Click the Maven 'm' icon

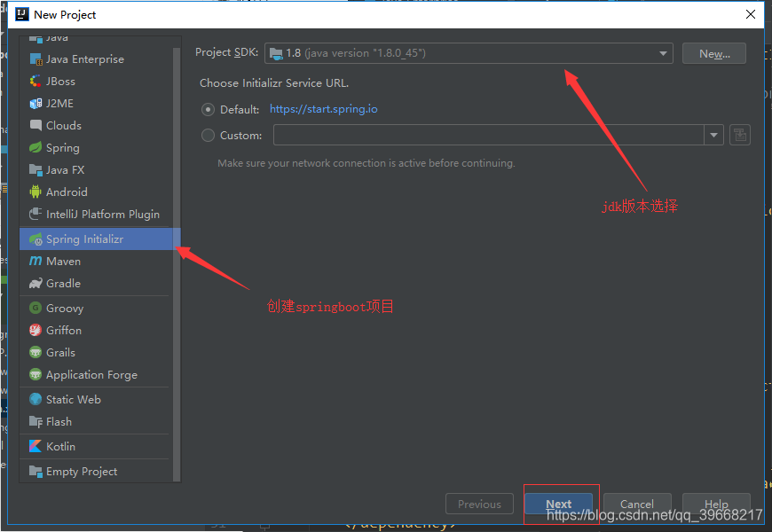tap(35, 261)
